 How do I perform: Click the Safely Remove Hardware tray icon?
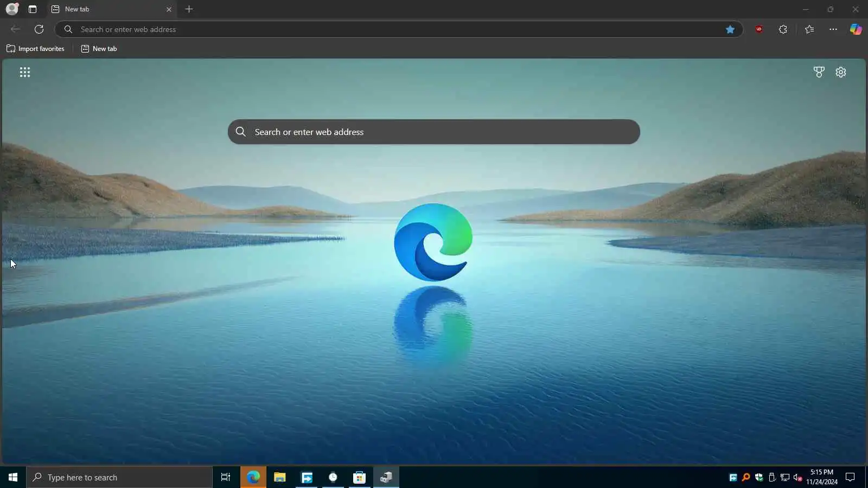772,477
